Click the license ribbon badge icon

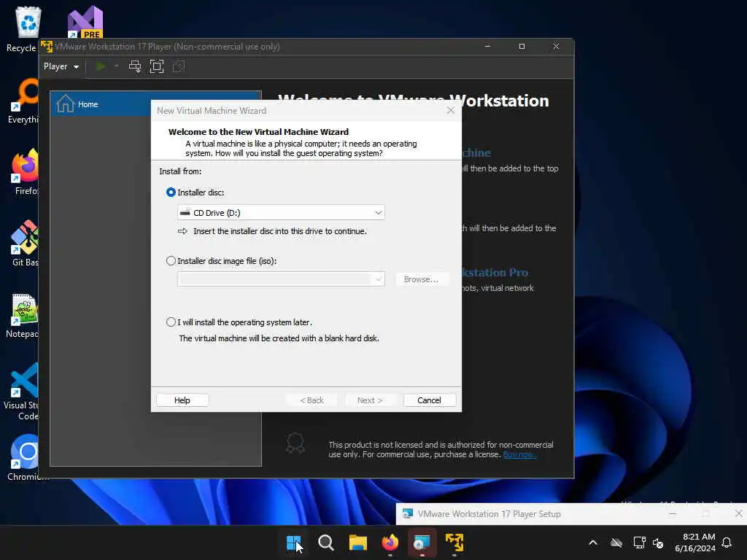(295, 443)
